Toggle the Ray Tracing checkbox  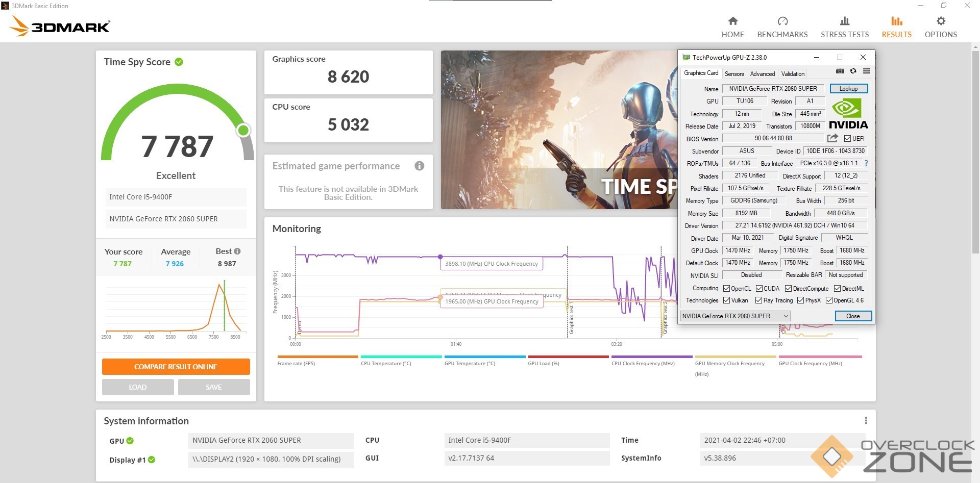(758, 300)
